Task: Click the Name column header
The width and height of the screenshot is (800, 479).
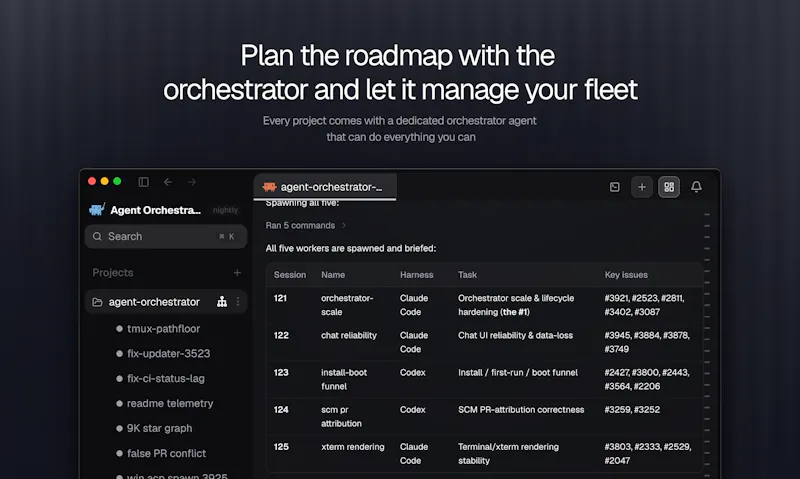Action: point(333,275)
